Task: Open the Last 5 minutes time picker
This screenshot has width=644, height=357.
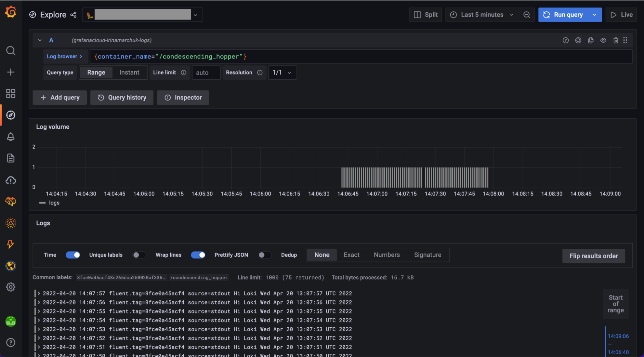Action: (481, 15)
